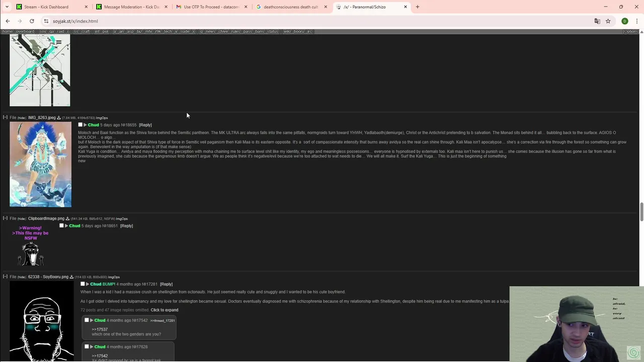Screen dimensions: 644x362
Task: Switch to Message Moderation - Kick tab
Action: pos(131,7)
